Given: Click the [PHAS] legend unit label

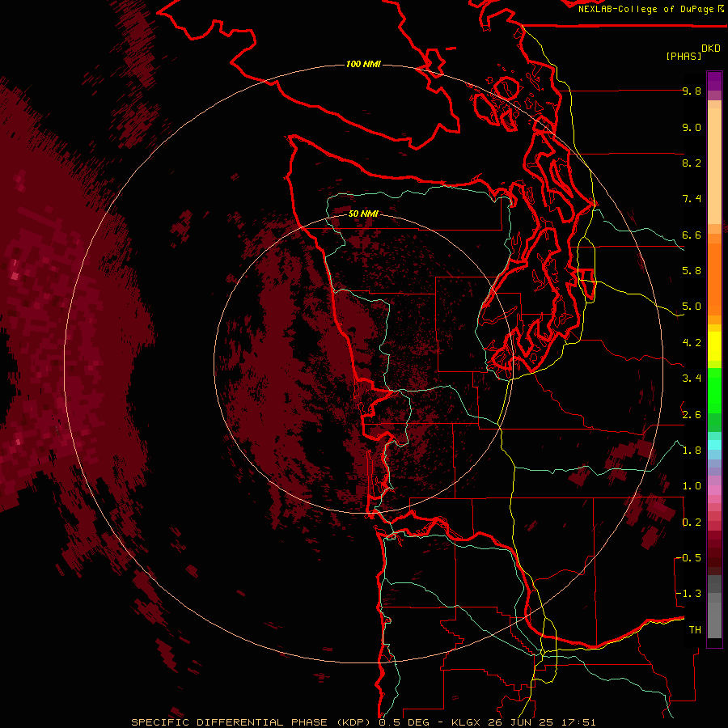Looking at the screenshot, I should 684,56.
